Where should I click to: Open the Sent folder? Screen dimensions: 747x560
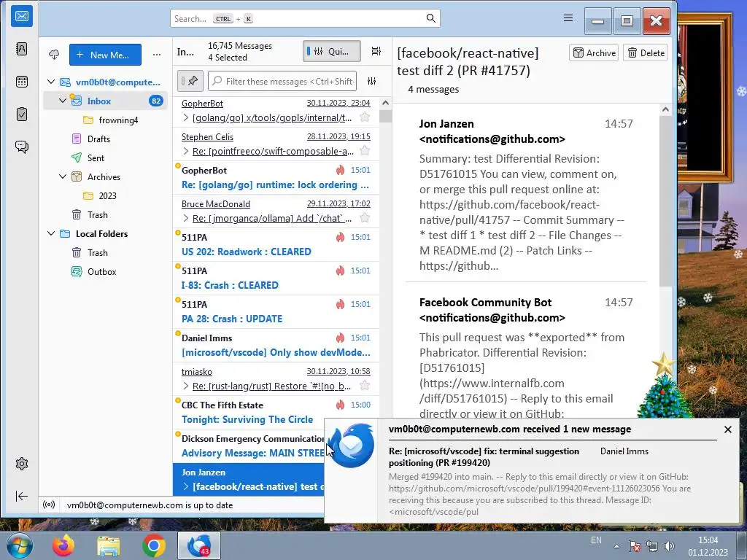(96, 158)
